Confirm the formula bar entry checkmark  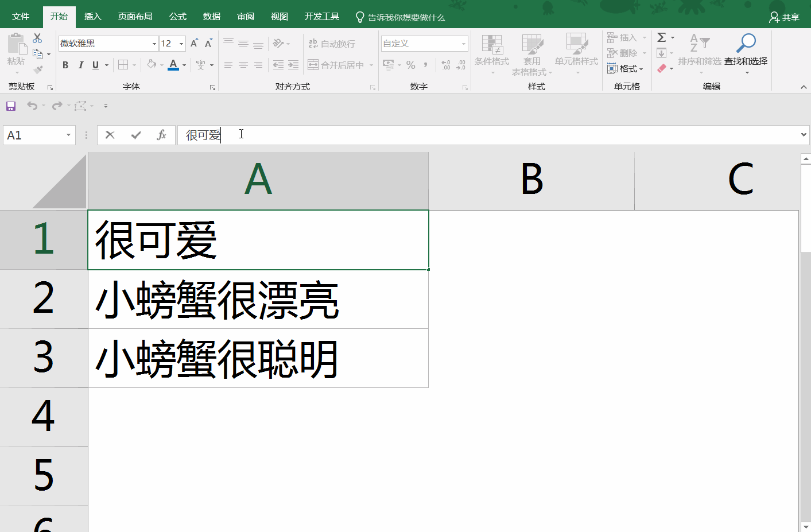point(136,135)
